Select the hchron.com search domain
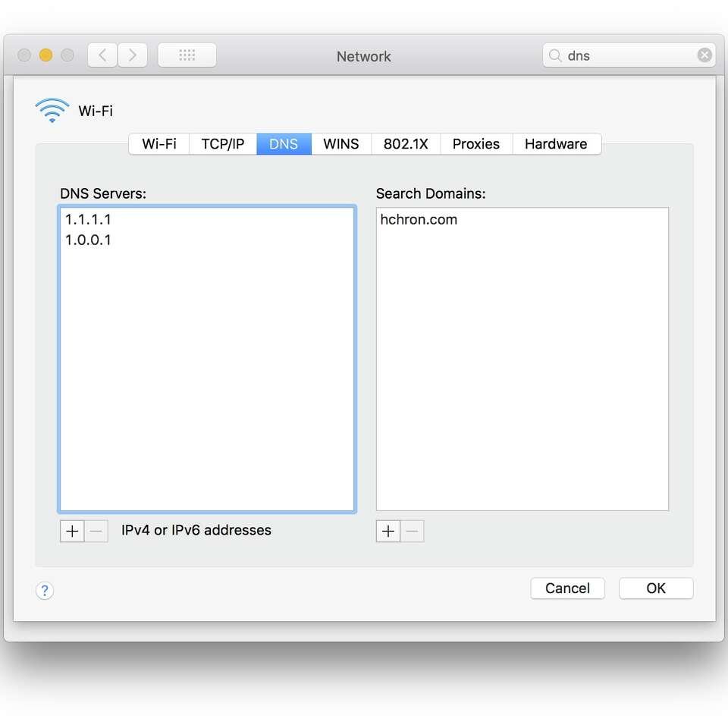The width and height of the screenshot is (728, 728). point(419,219)
